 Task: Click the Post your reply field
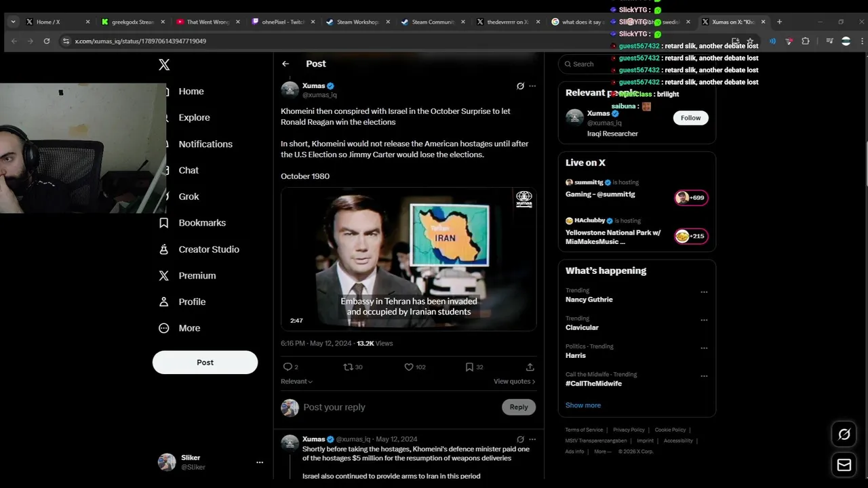pos(400,407)
